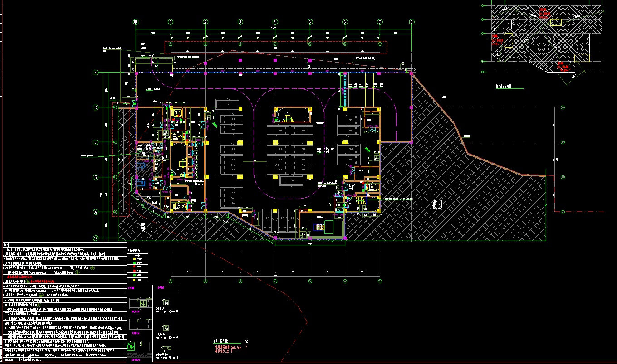Click green wheelchair symbol in detail table
This screenshot has height=364, width=617.
click(x=130, y=346)
